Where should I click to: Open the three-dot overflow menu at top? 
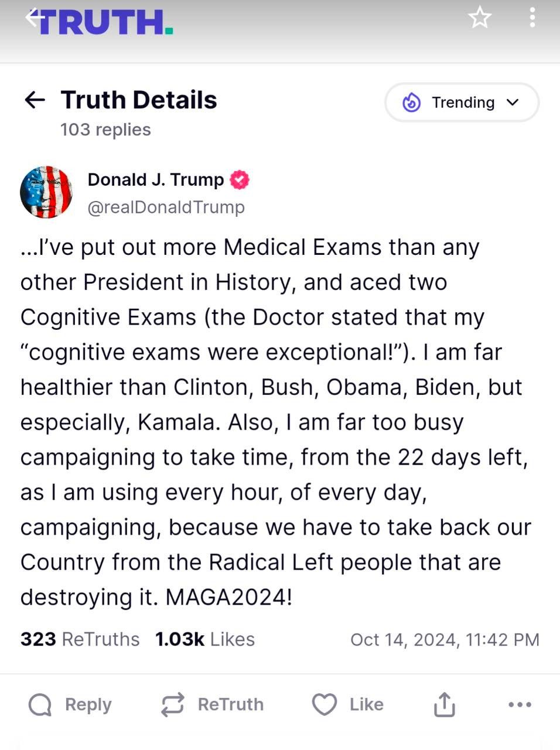point(532,18)
